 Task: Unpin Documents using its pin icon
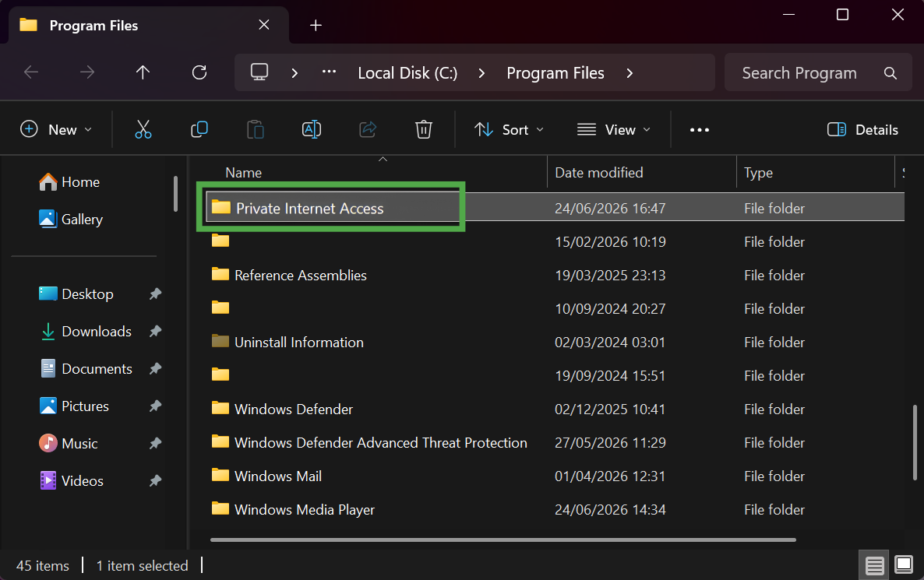155,368
